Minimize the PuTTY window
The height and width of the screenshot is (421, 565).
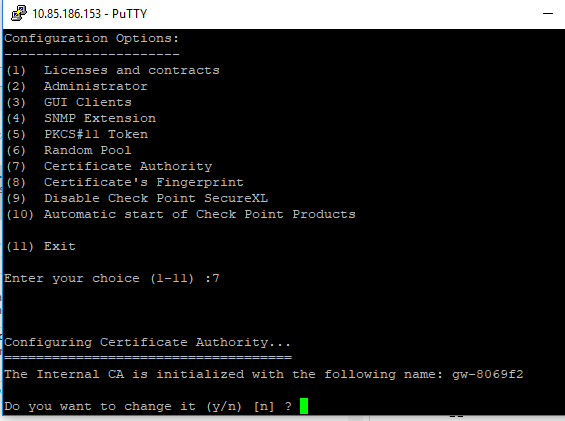[x=548, y=14]
